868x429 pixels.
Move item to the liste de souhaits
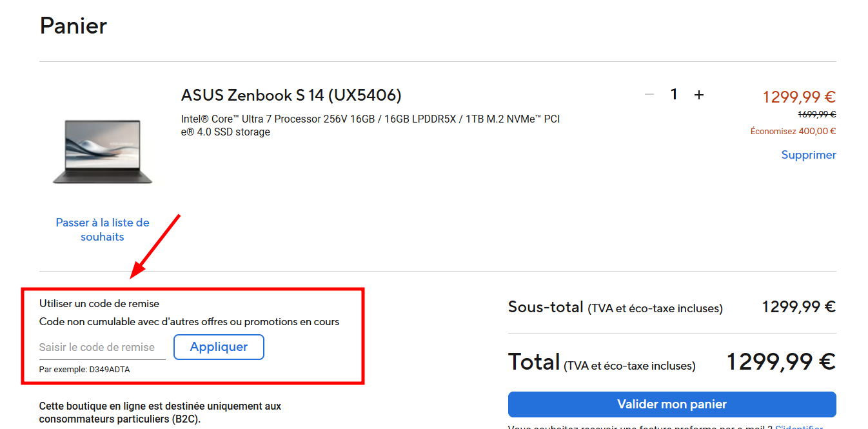103,230
